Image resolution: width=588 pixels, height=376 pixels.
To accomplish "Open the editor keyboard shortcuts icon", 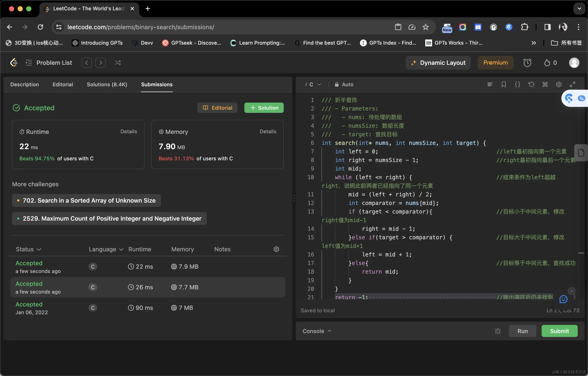I will pyautogui.click(x=545, y=85).
